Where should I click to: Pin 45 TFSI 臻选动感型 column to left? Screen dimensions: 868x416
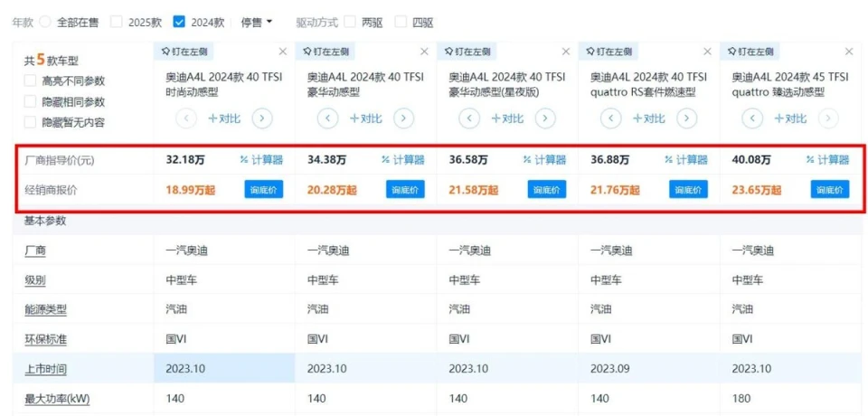[750, 52]
